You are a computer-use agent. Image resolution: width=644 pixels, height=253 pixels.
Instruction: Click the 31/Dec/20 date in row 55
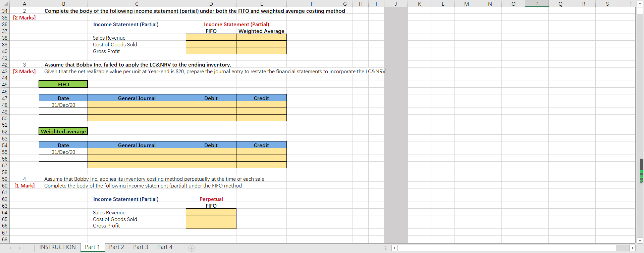[x=63, y=152]
